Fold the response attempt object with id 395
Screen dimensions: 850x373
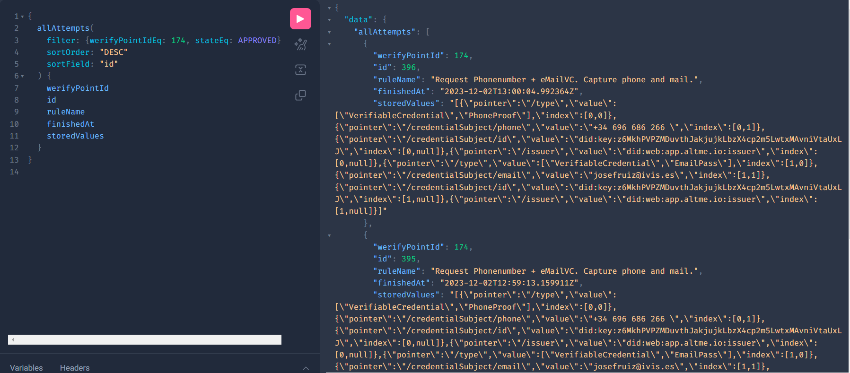(x=329, y=235)
